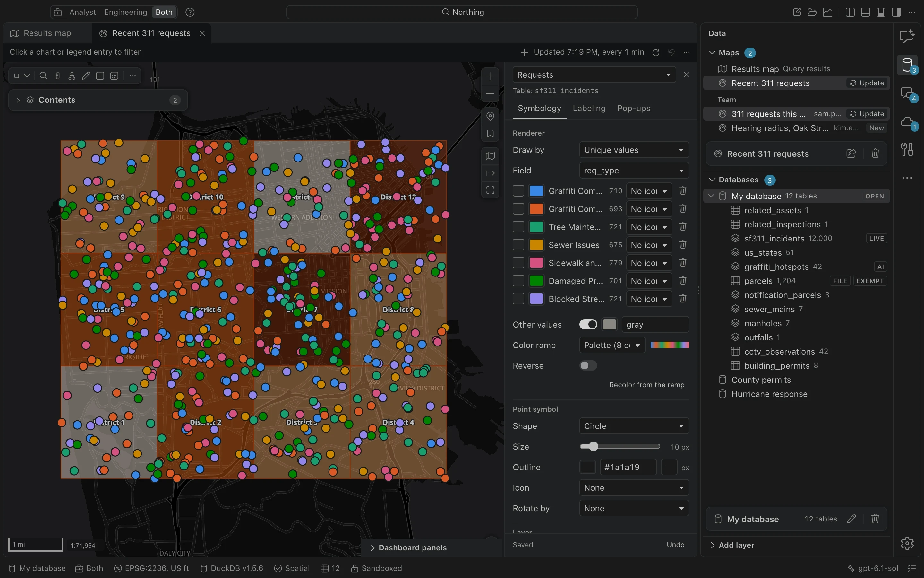Check the Sidewalk category checkbox
This screenshot has width=924, height=578.
[x=518, y=263]
